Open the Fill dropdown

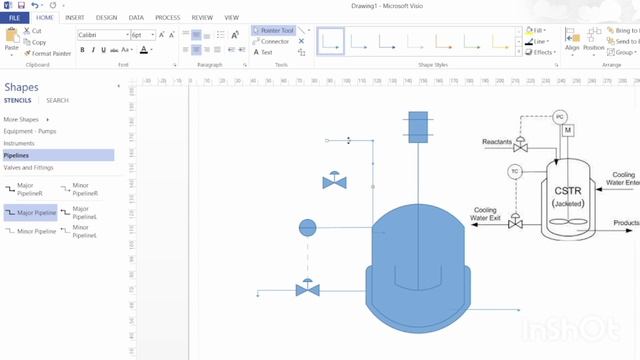[536, 31]
